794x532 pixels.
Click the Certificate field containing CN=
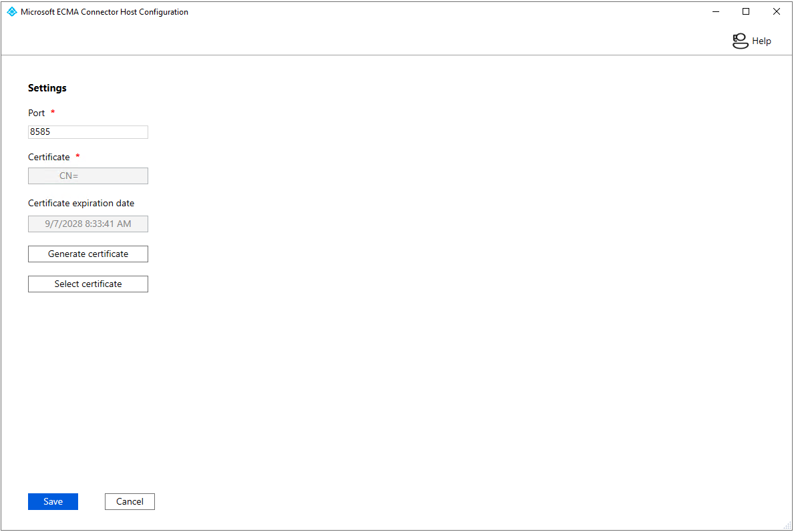pyautogui.click(x=87, y=176)
